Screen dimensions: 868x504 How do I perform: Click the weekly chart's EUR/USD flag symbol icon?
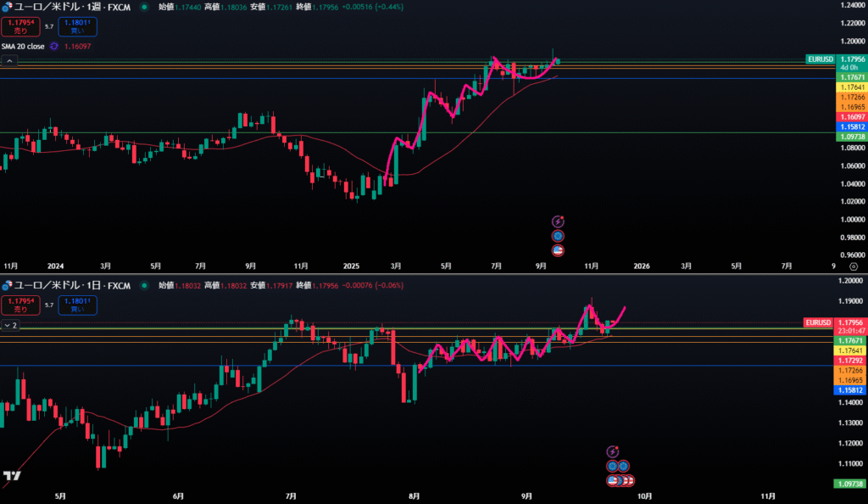pyautogui.click(x=8, y=7)
